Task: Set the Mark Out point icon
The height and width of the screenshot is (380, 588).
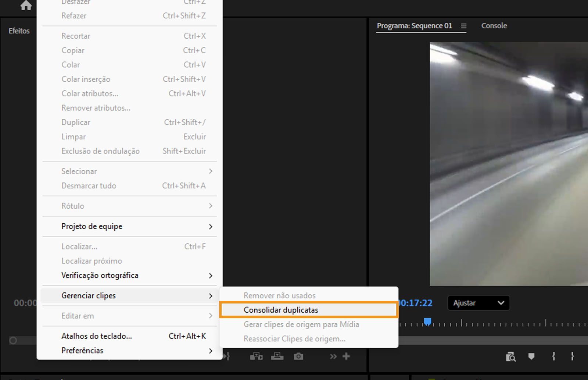Action: click(573, 356)
